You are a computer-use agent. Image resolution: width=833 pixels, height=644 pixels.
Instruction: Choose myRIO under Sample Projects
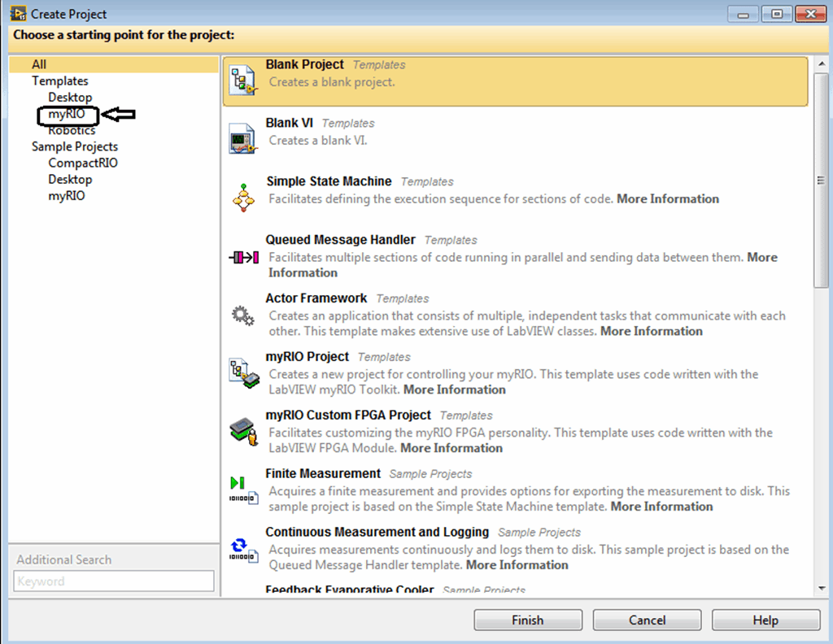pyautogui.click(x=67, y=196)
